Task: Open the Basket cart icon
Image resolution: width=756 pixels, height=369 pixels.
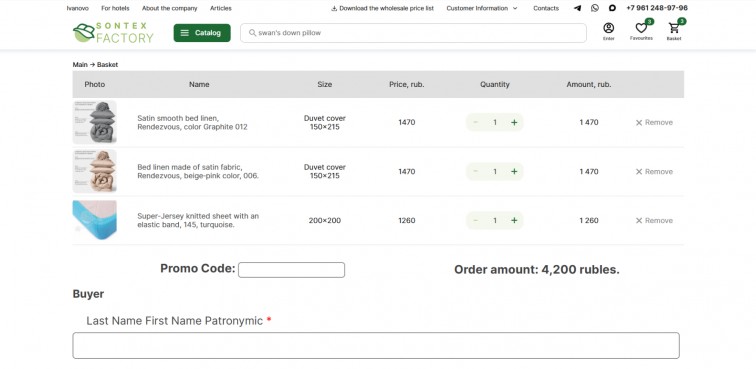Action: (x=674, y=31)
